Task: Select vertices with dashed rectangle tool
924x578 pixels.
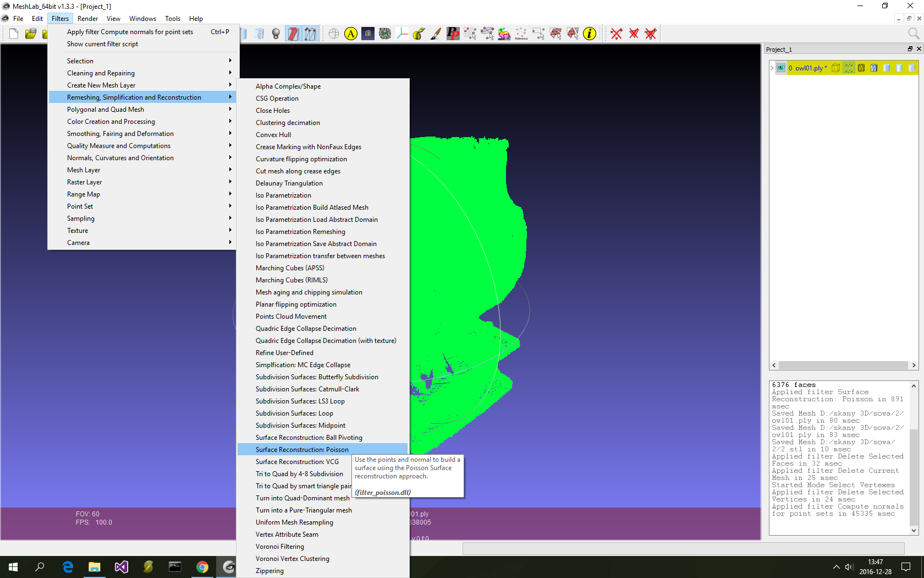Action: [x=538, y=34]
